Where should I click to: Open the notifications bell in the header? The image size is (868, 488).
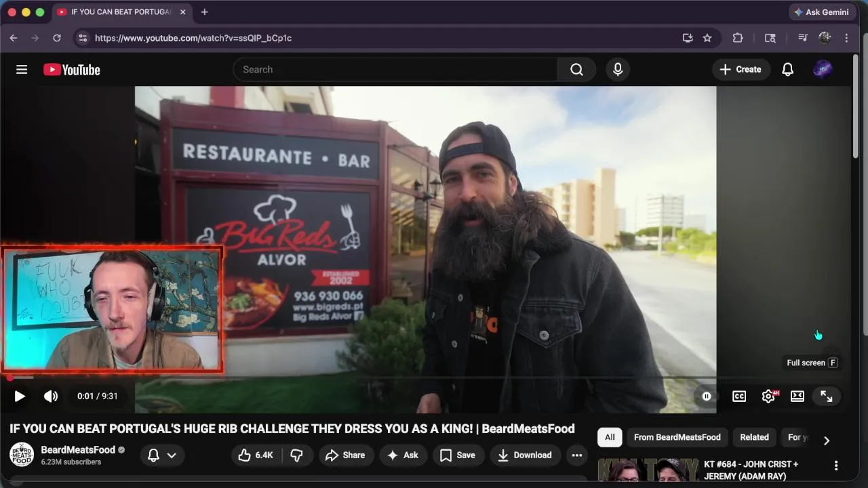(x=787, y=69)
